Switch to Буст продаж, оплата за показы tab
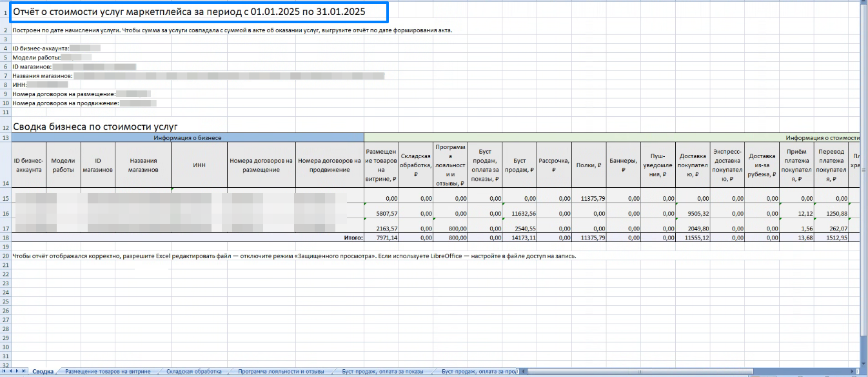868x377 pixels. pyautogui.click(x=382, y=371)
